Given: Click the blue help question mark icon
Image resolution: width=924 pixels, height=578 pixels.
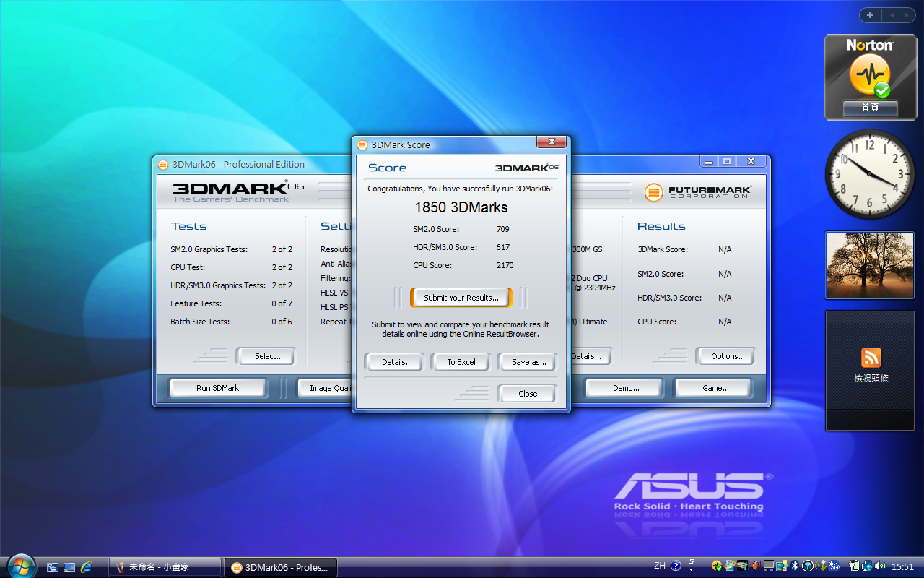Looking at the screenshot, I should pyautogui.click(x=676, y=566).
